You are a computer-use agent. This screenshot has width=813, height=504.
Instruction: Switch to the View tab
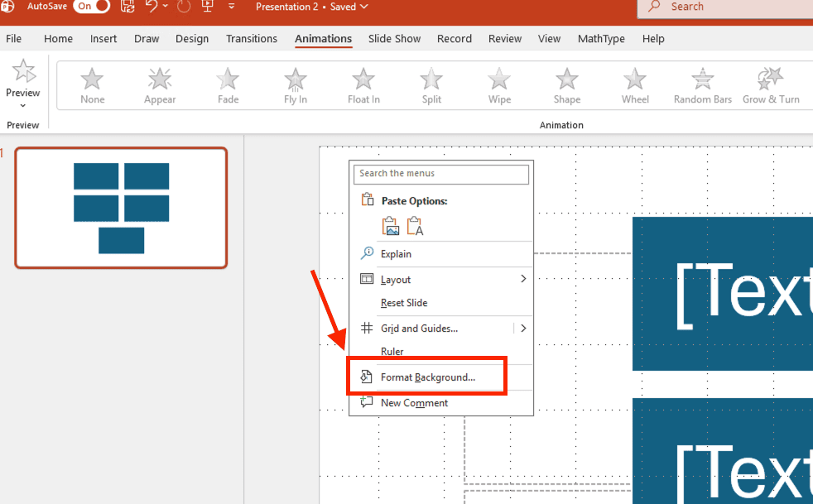[x=549, y=39]
